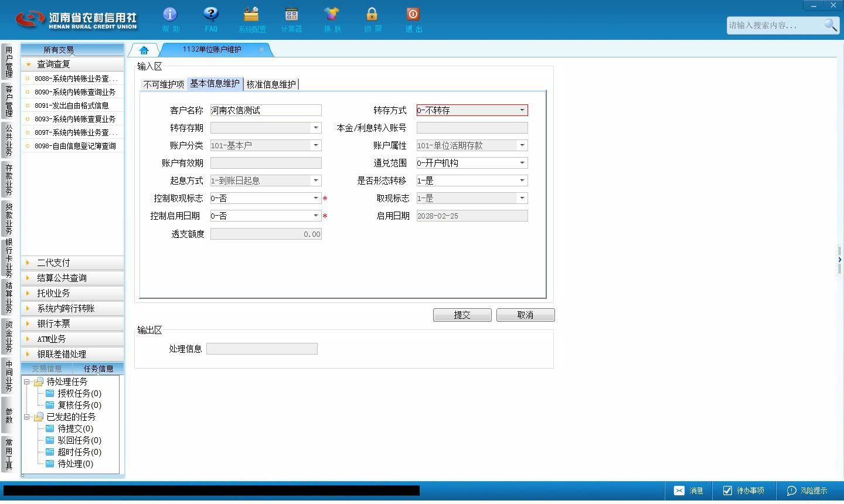The image size is (844, 504).
Task: Open the 控制取现标志 dropdown
Action: (x=315, y=198)
